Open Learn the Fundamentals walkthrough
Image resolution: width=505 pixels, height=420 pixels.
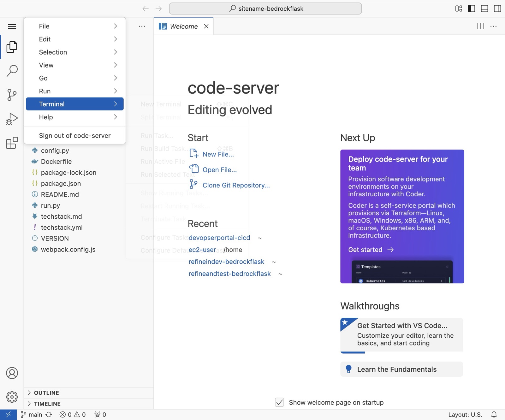pyautogui.click(x=402, y=369)
